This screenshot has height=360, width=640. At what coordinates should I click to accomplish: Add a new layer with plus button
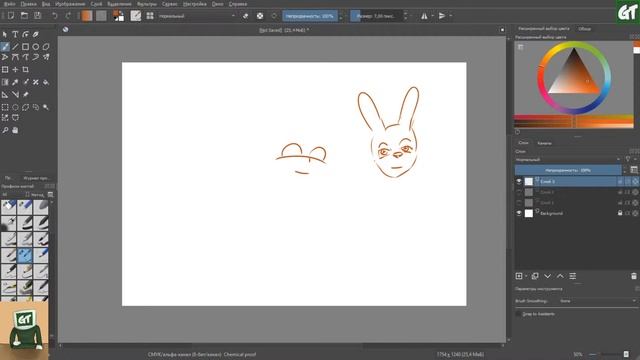[x=519, y=276]
